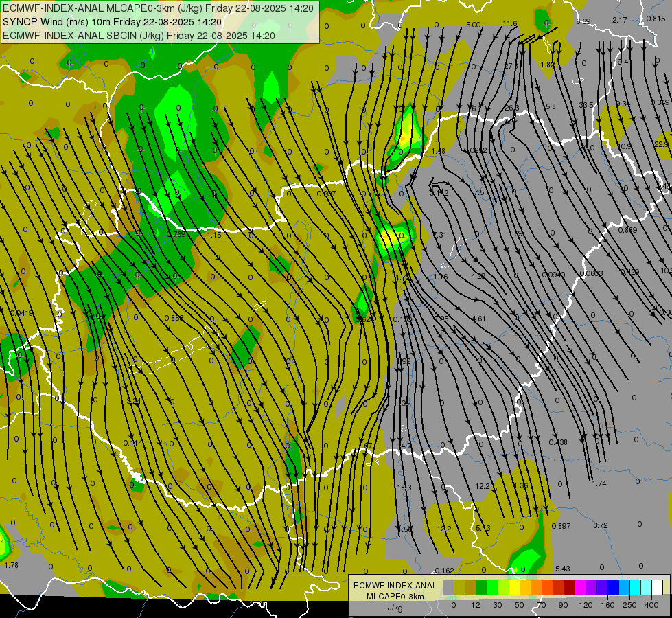Click the map value 0.815

tap(656, 19)
